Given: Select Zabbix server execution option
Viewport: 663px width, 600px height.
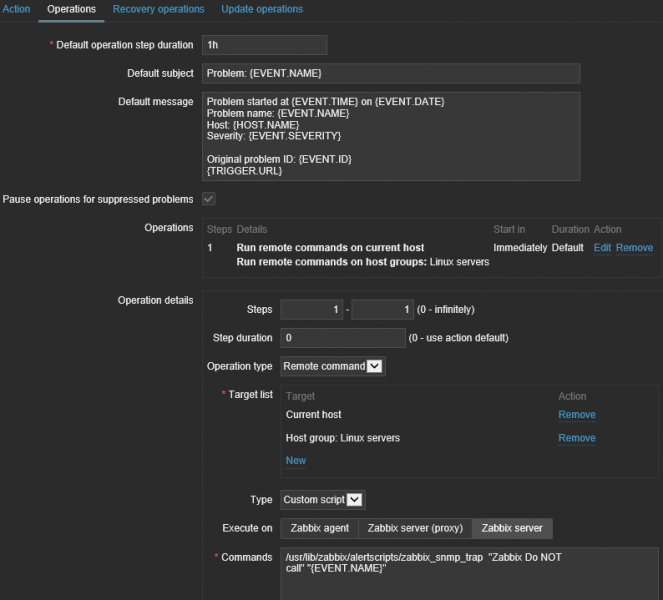Looking at the screenshot, I should (x=512, y=528).
